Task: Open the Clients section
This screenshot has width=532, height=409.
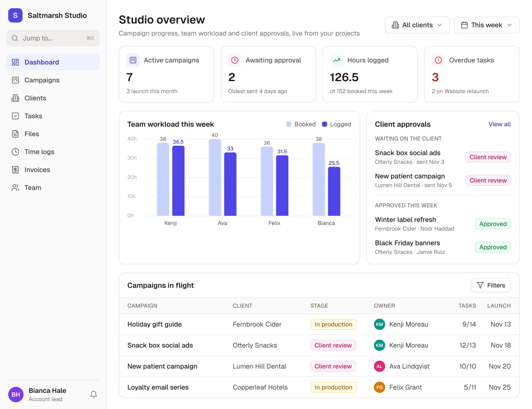Action: [x=53, y=98]
